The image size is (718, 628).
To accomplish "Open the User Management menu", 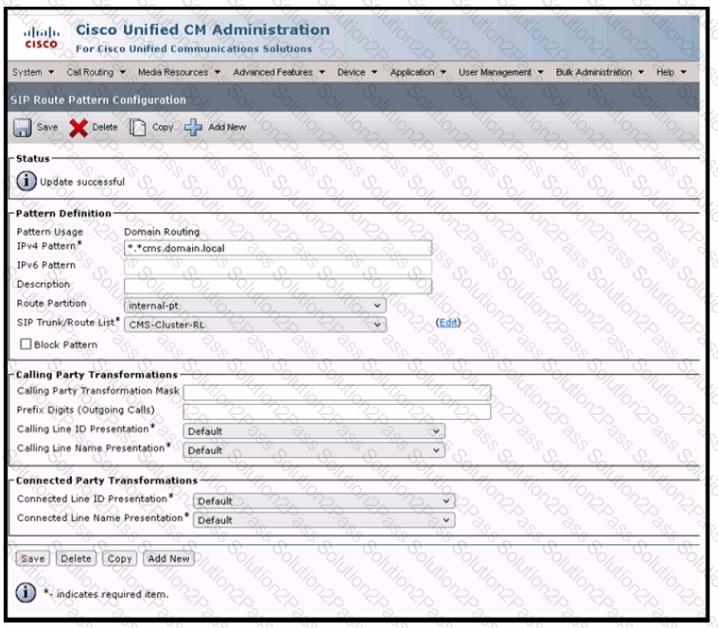I will (x=501, y=72).
